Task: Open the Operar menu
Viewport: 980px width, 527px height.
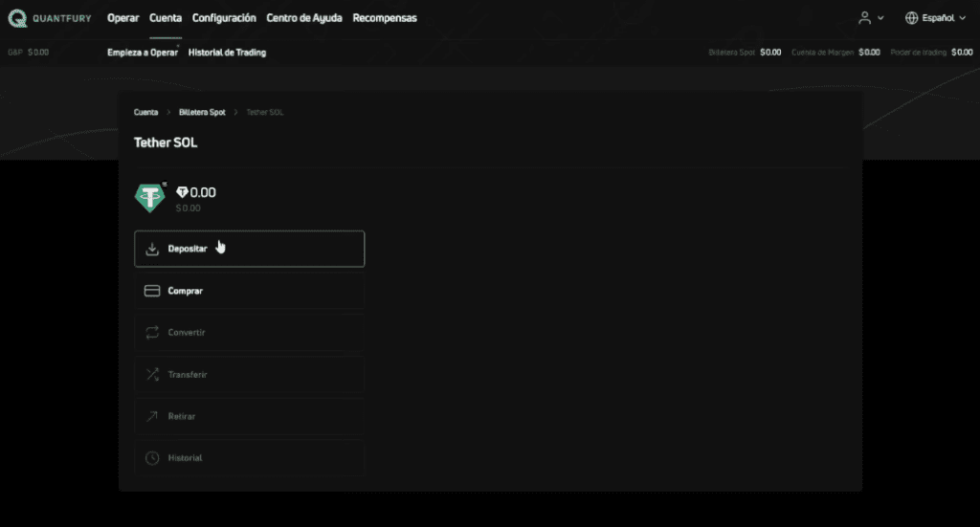Action: pyautogui.click(x=123, y=18)
